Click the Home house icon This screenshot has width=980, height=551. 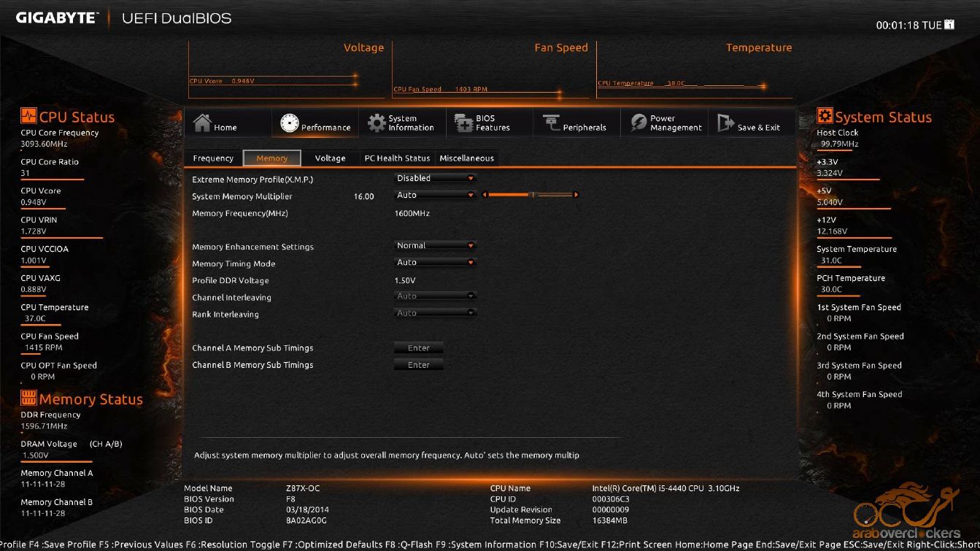point(202,123)
